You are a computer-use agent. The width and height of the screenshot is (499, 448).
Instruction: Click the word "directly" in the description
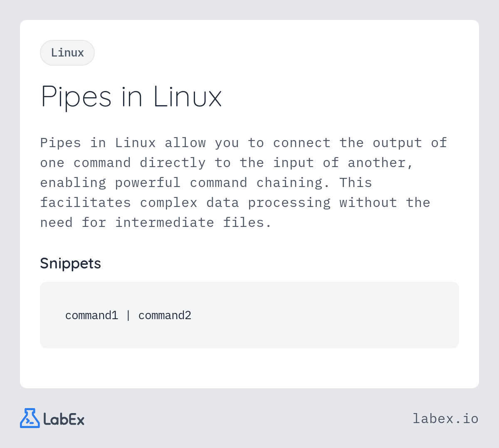click(173, 163)
